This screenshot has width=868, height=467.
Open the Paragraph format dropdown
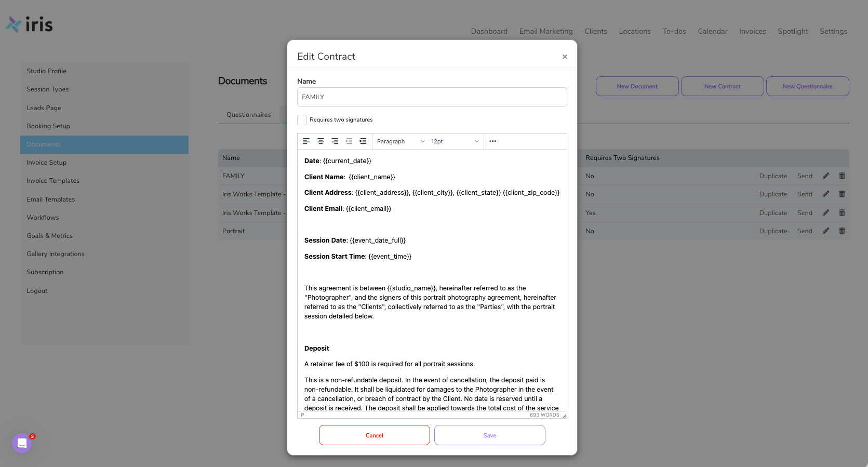400,141
